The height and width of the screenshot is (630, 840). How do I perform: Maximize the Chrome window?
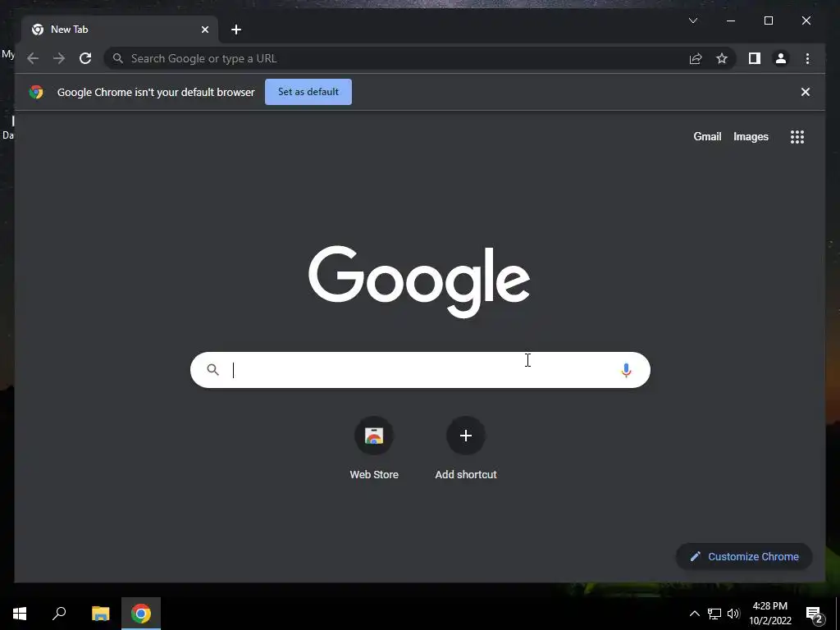768,21
